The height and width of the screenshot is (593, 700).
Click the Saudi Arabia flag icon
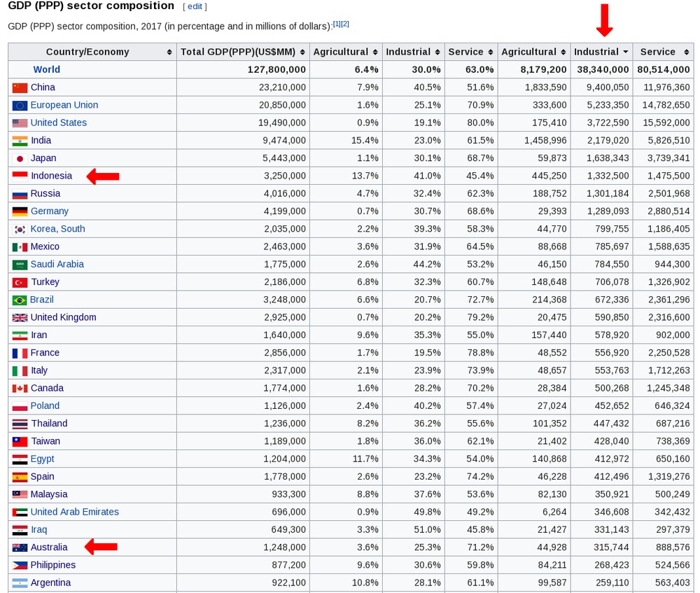coord(20,265)
